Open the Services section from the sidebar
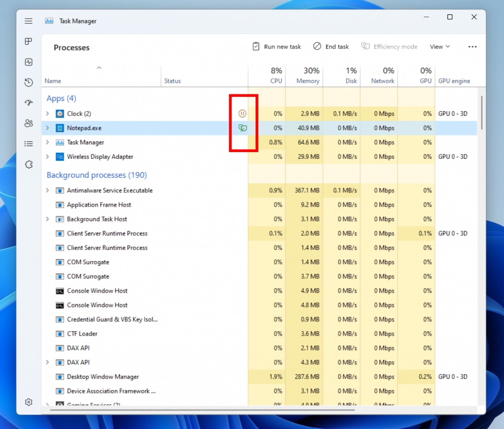The height and width of the screenshot is (429, 504). (28, 164)
